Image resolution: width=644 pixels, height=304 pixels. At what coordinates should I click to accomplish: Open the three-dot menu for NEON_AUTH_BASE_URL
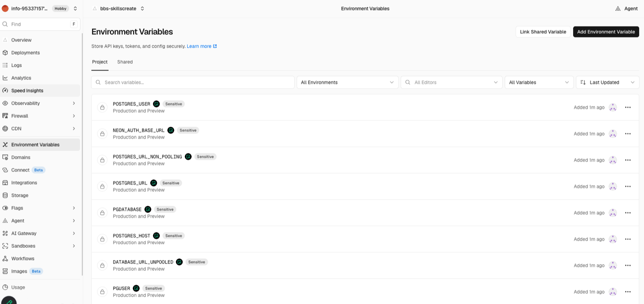pyautogui.click(x=627, y=134)
